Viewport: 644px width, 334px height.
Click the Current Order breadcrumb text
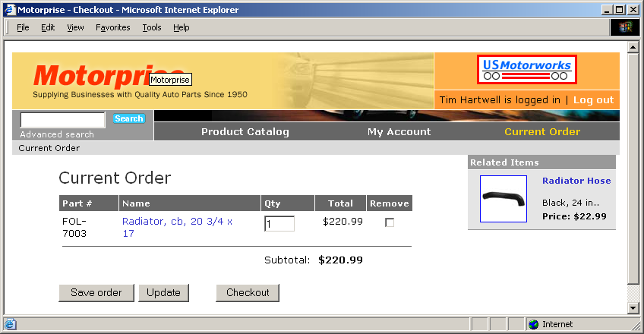(49, 148)
